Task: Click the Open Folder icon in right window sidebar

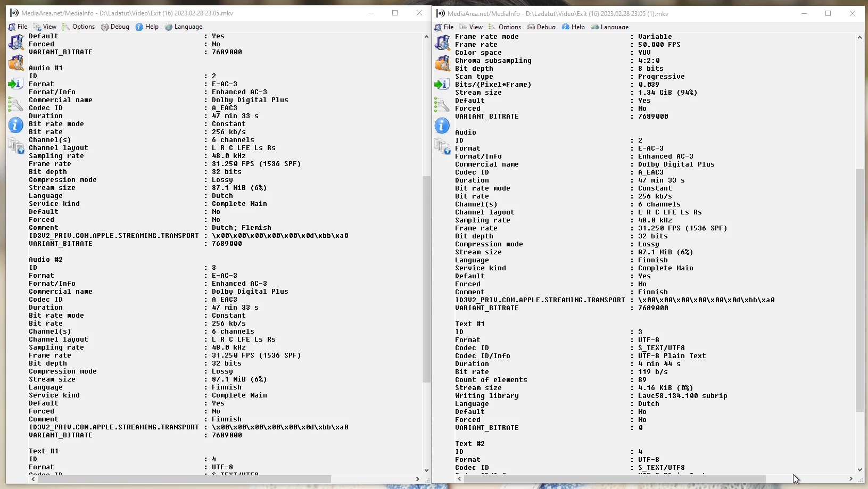Action: (442, 63)
